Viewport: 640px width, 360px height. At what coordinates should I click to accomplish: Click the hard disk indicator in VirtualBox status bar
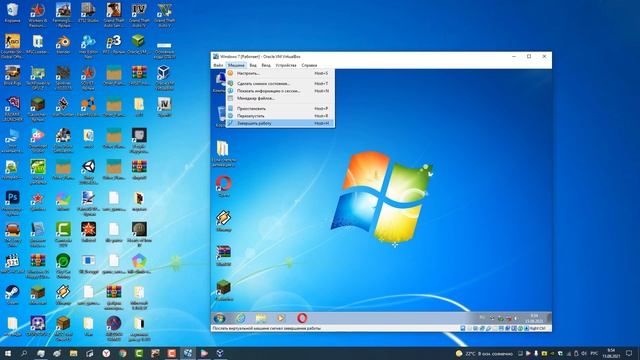click(x=463, y=328)
